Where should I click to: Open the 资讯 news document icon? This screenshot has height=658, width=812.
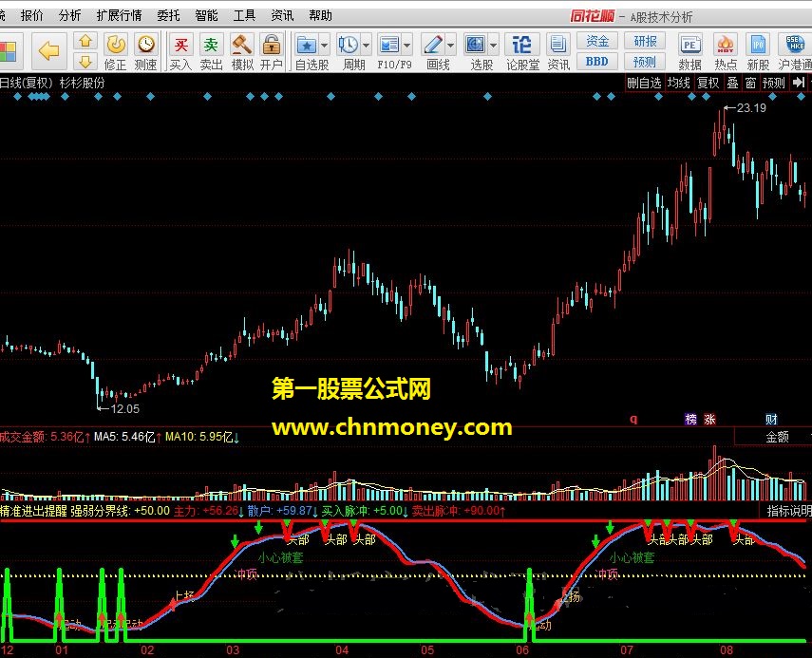click(x=557, y=45)
